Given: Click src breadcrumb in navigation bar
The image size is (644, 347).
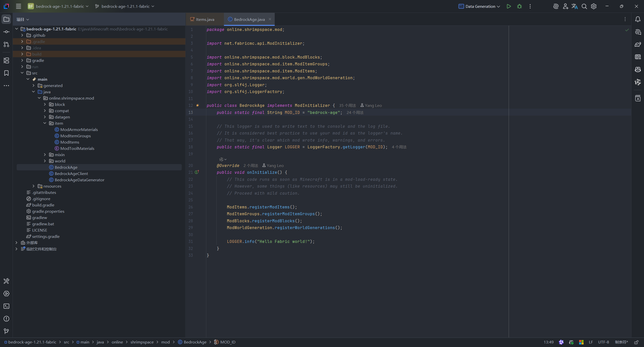Looking at the screenshot, I should click(x=66, y=342).
